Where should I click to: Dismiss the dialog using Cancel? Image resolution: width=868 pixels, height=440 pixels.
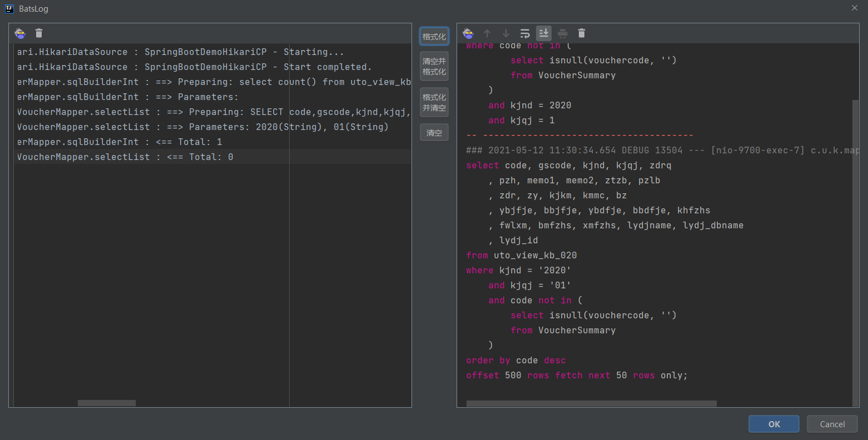point(832,424)
